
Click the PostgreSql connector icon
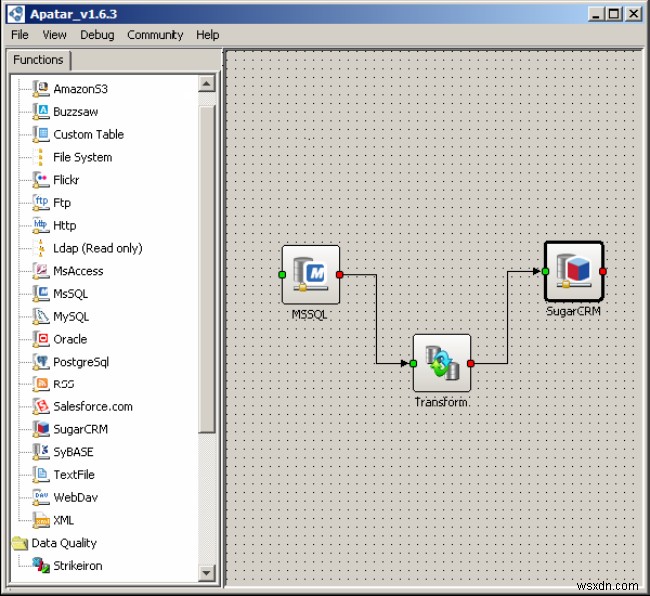click(41, 362)
